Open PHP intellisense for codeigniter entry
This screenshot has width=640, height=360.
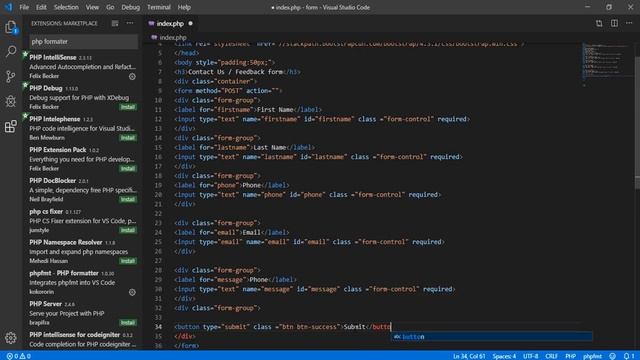pos(82,340)
